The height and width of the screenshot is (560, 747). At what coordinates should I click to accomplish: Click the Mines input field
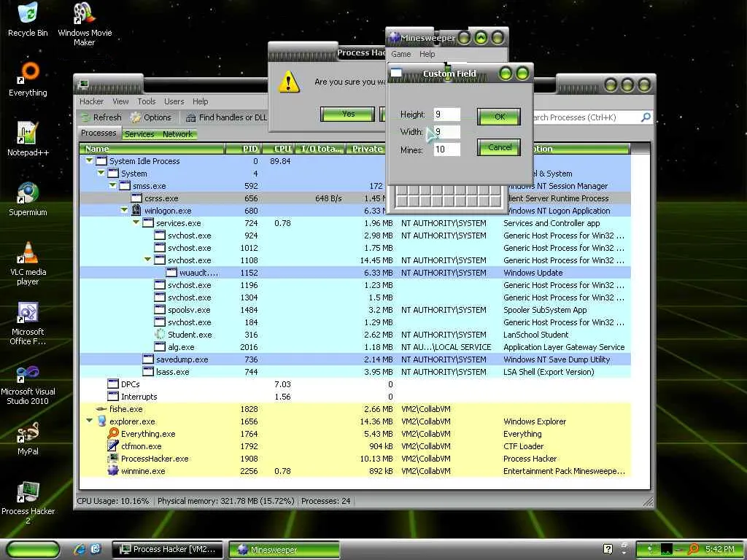point(447,149)
